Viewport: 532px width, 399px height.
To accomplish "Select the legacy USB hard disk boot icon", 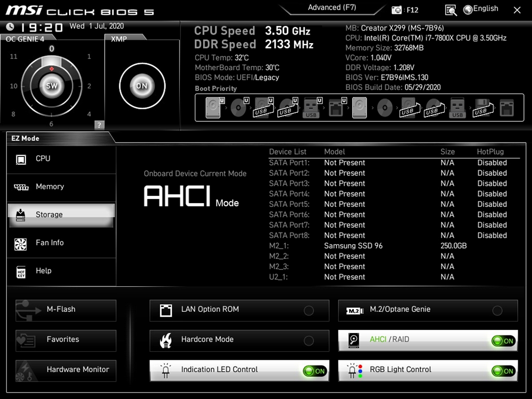I will tap(410, 107).
